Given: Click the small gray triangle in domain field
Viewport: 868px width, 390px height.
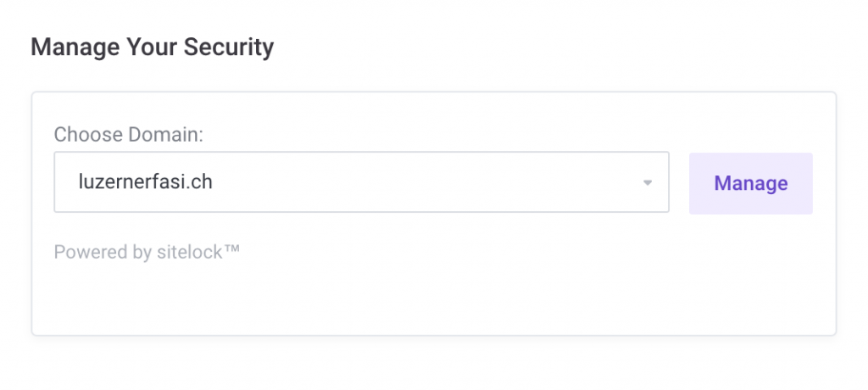Looking at the screenshot, I should (647, 183).
